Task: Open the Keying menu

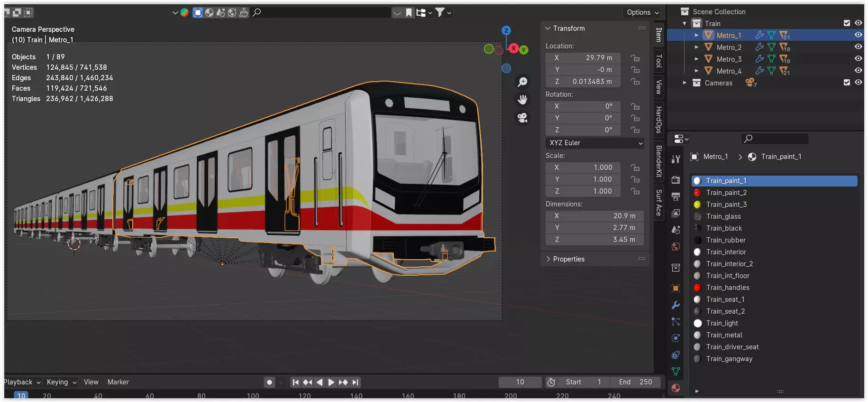Action: click(x=62, y=382)
